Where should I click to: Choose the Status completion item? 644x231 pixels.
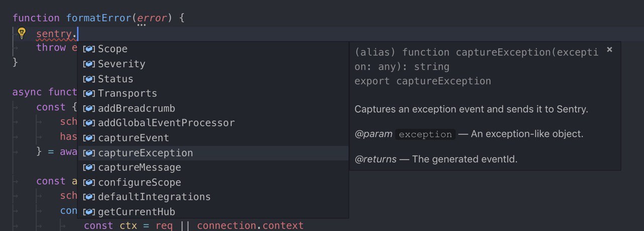pyautogui.click(x=213, y=79)
